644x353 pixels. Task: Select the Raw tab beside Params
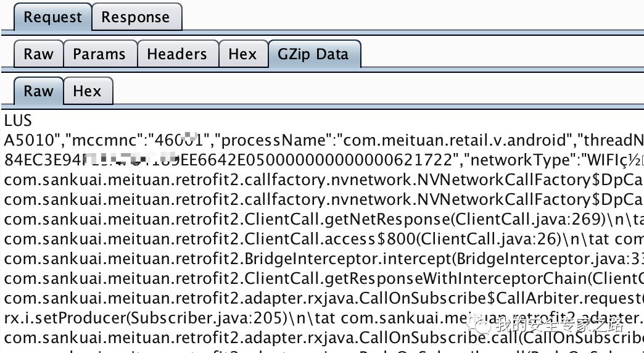pyautogui.click(x=39, y=54)
